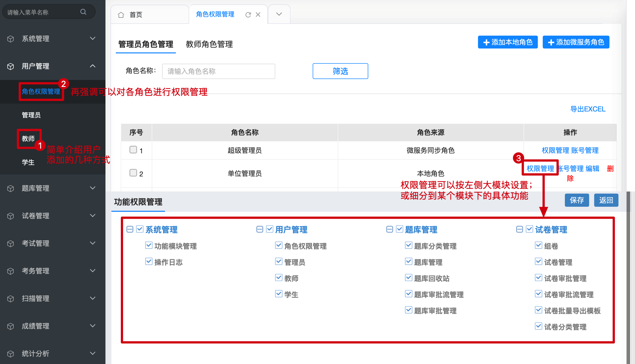The width and height of the screenshot is (635, 364).
Task: Click the 导出EXCEL link
Action: tap(588, 109)
